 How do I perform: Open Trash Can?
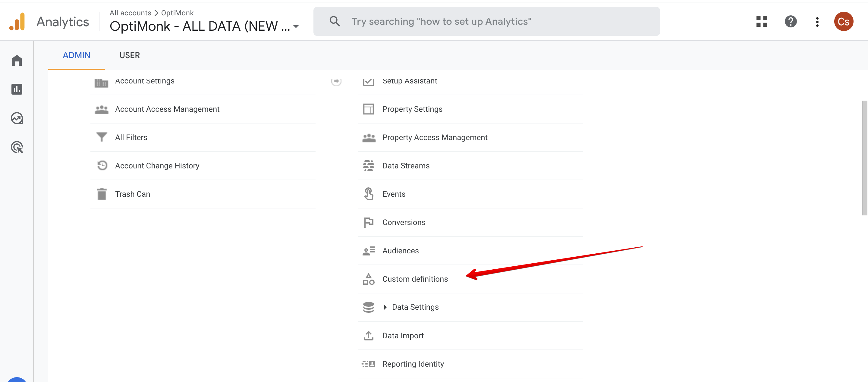click(x=132, y=194)
